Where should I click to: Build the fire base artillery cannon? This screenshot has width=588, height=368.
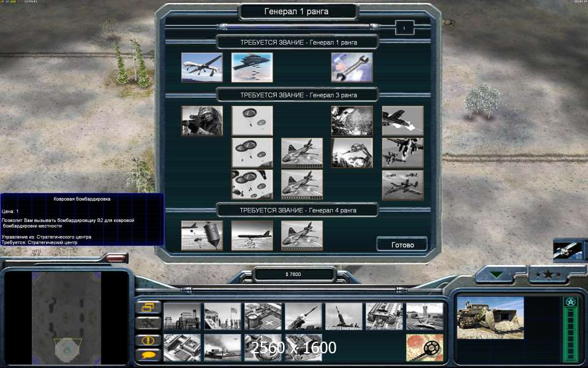[x=344, y=316]
